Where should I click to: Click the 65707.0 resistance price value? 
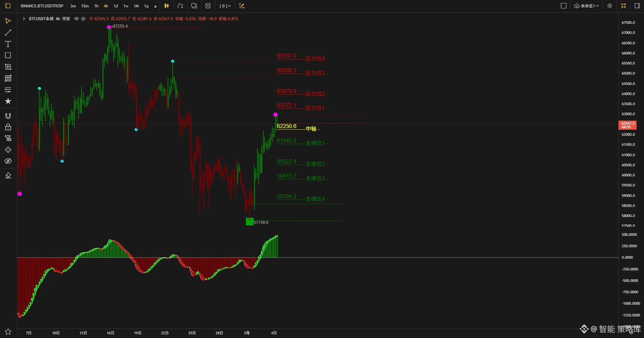pos(287,56)
